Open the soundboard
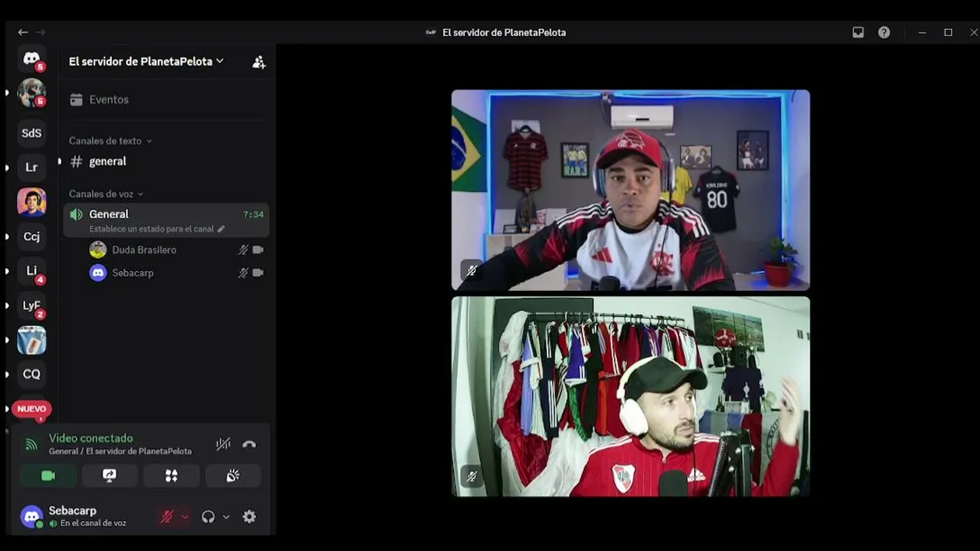 (x=233, y=476)
